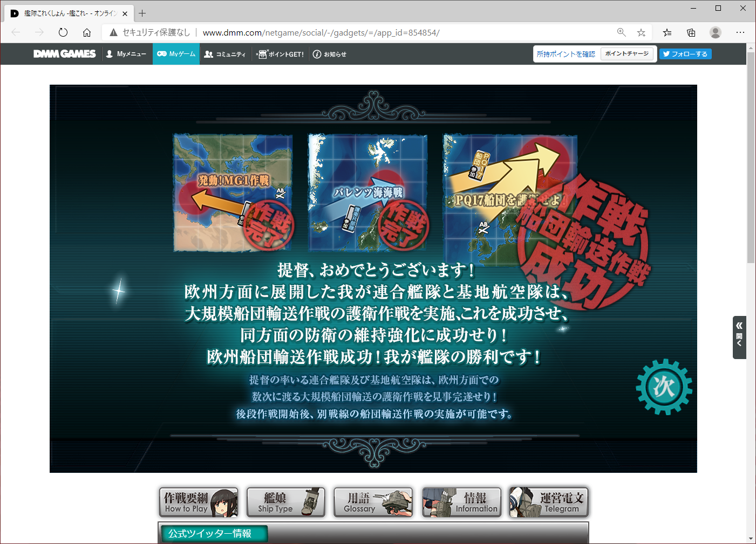Viewport: 756px width, 544px height.
Task: Open the 情報 Information banner
Action: pos(461,502)
